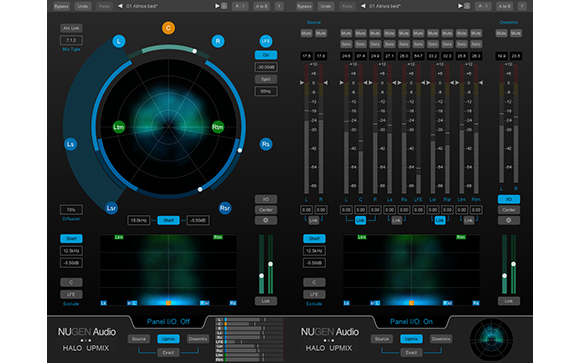Click the white handle on bottom rear arc

point(200,189)
